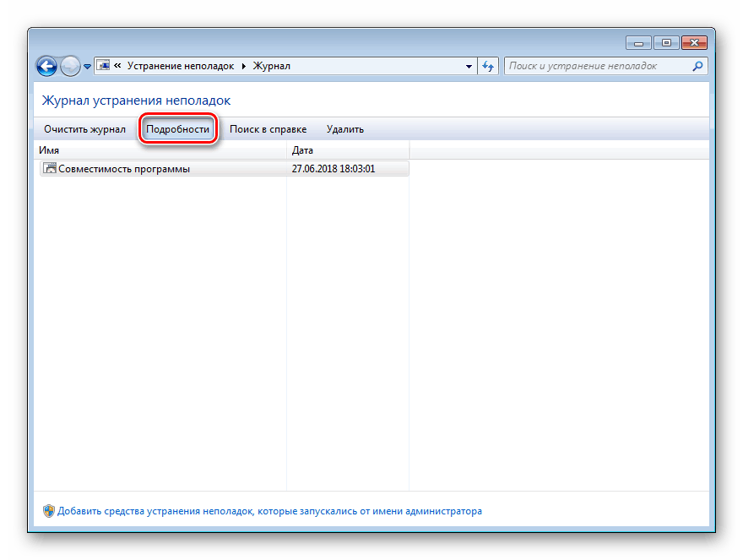Open the recent pages dropdown arrow
Viewport: 743px width, 560px height.
87,67
